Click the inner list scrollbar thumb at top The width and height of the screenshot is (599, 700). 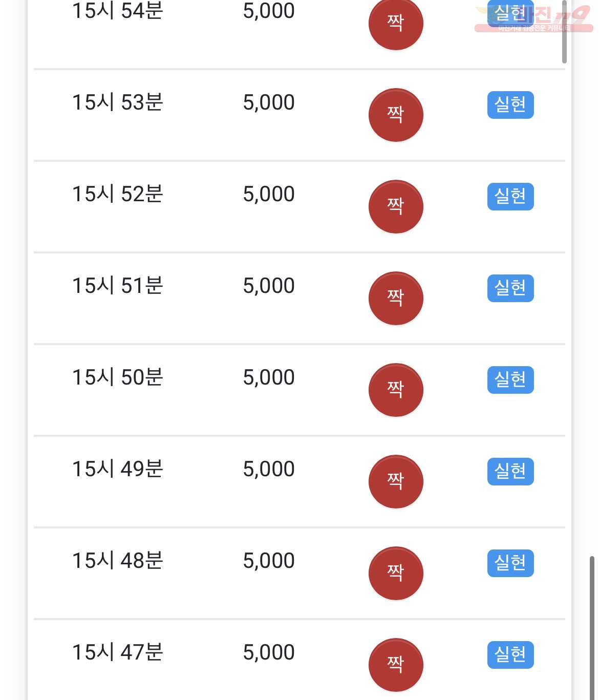pyautogui.click(x=564, y=32)
